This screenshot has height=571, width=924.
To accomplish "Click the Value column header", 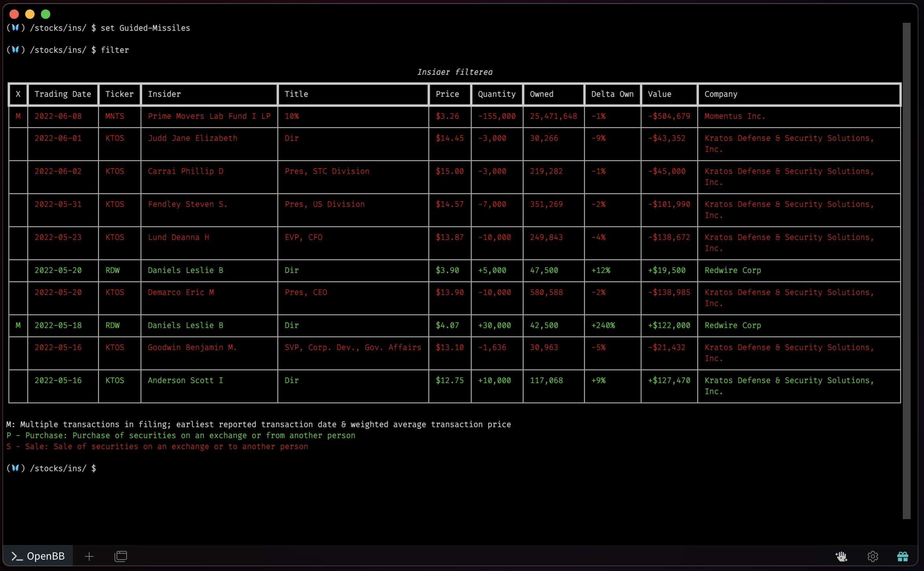I will click(669, 94).
